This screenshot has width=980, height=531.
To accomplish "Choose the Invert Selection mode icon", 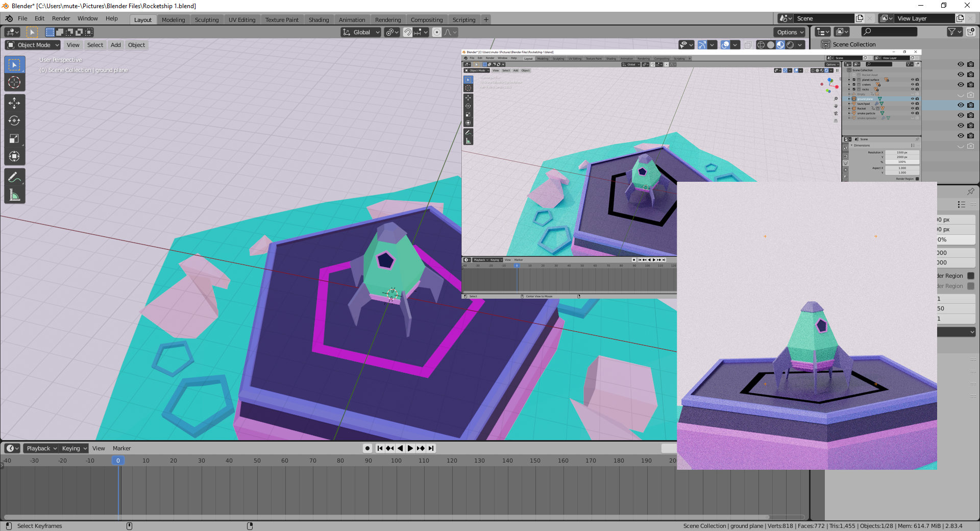I will coord(79,32).
